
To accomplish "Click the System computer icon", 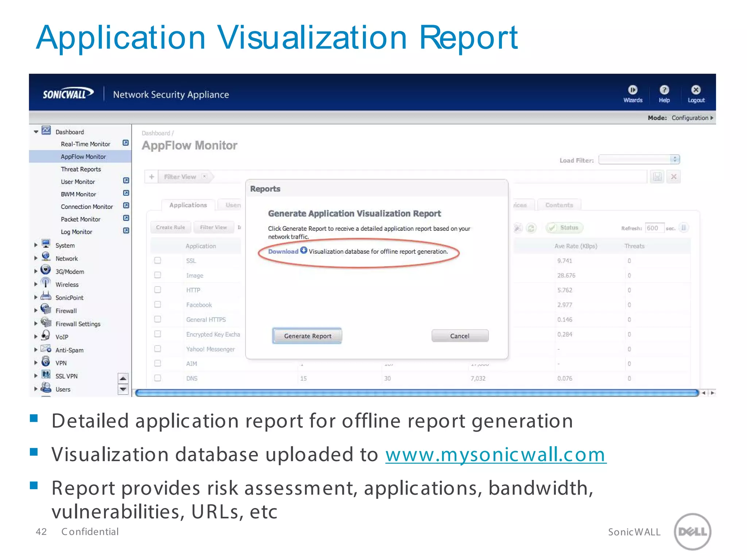I will click(x=46, y=244).
